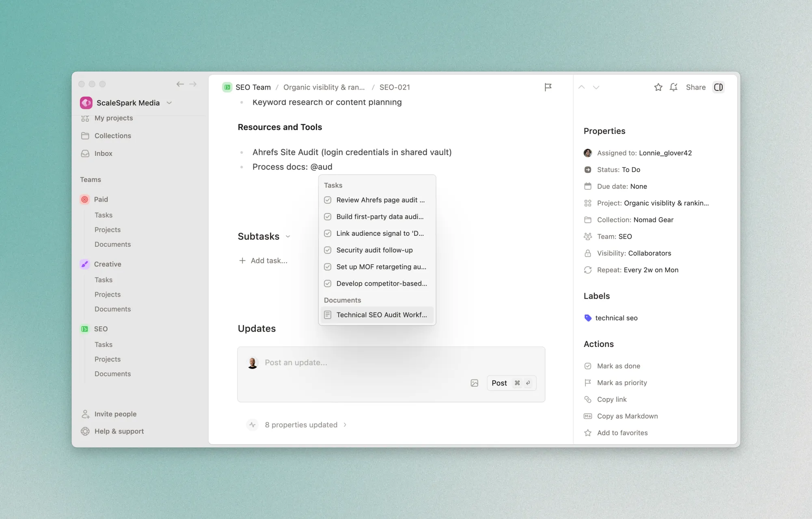Select 'Security audit follow-up' task suggestion

click(374, 250)
